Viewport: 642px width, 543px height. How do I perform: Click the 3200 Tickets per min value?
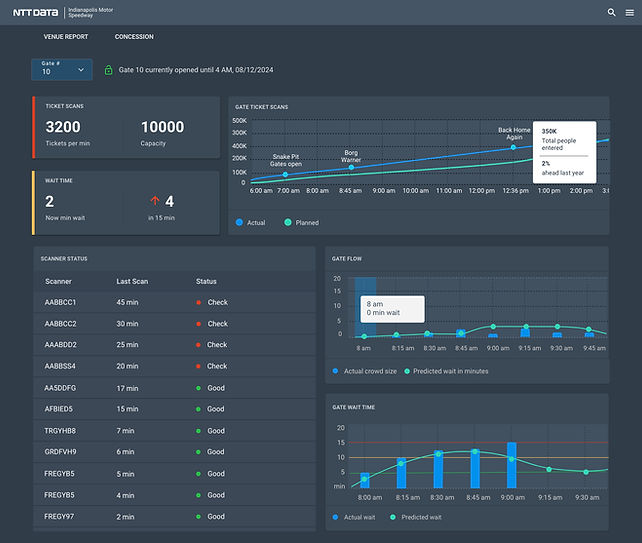pos(63,127)
